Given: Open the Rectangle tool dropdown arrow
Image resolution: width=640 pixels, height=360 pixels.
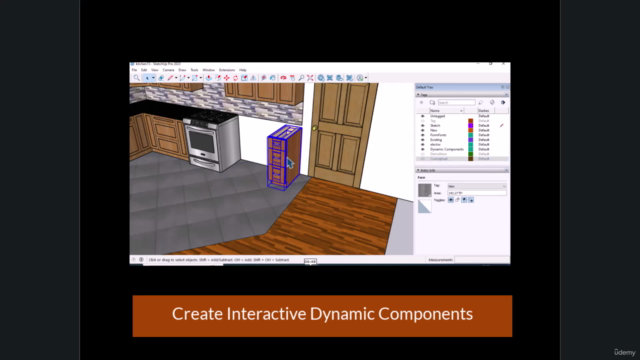Looking at the screenshot, I should (201, 78).
